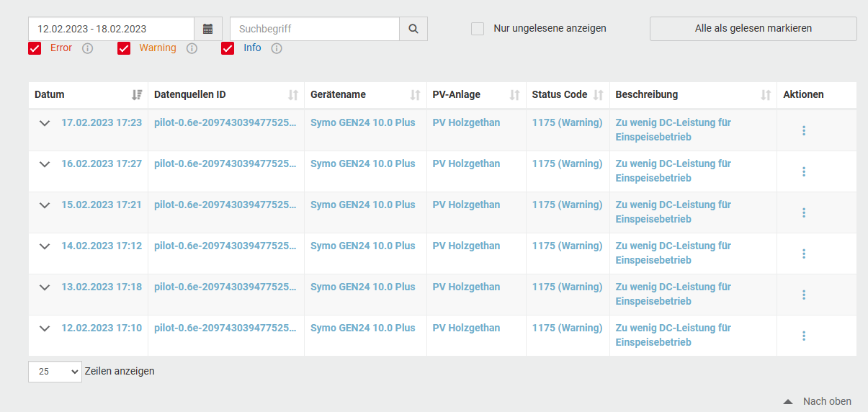The width and height of the screenshot is (868, 412).
Task: Click info icon beside Warning filter
Action: pyautogui.click(x=192, y=48)
